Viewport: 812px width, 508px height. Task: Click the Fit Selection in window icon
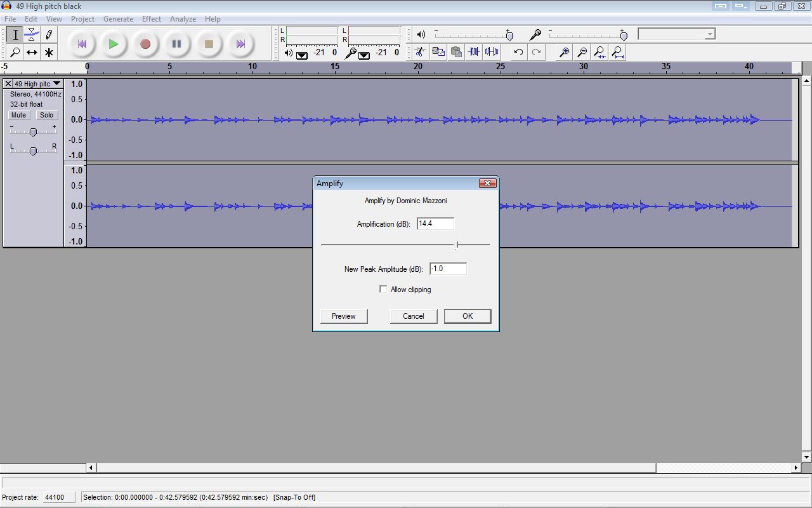pos(599,52)
